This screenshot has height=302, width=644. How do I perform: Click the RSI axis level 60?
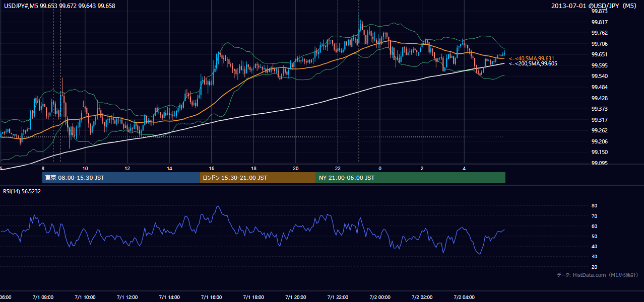click(595, 226)
